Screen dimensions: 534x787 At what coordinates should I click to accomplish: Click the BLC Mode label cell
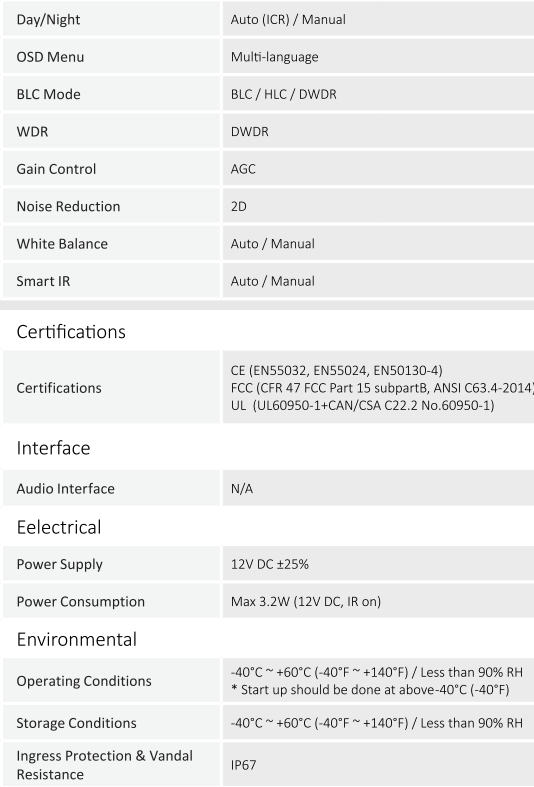coord(111,94)
